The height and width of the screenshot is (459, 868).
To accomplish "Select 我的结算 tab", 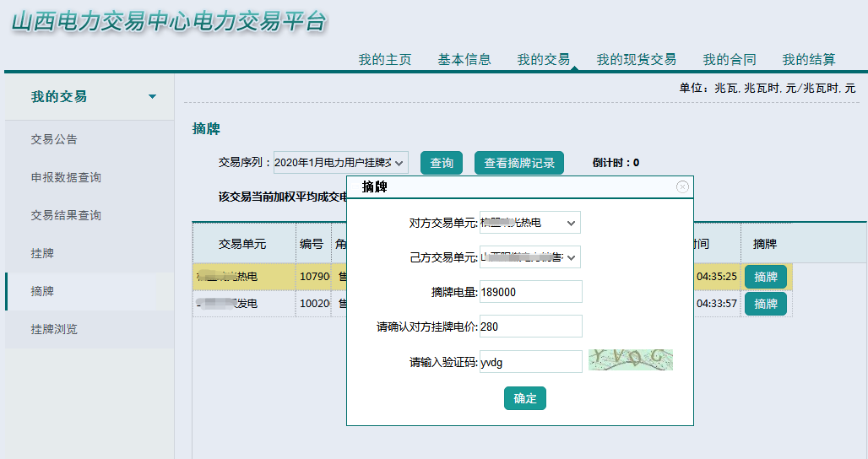I will 808,60.
